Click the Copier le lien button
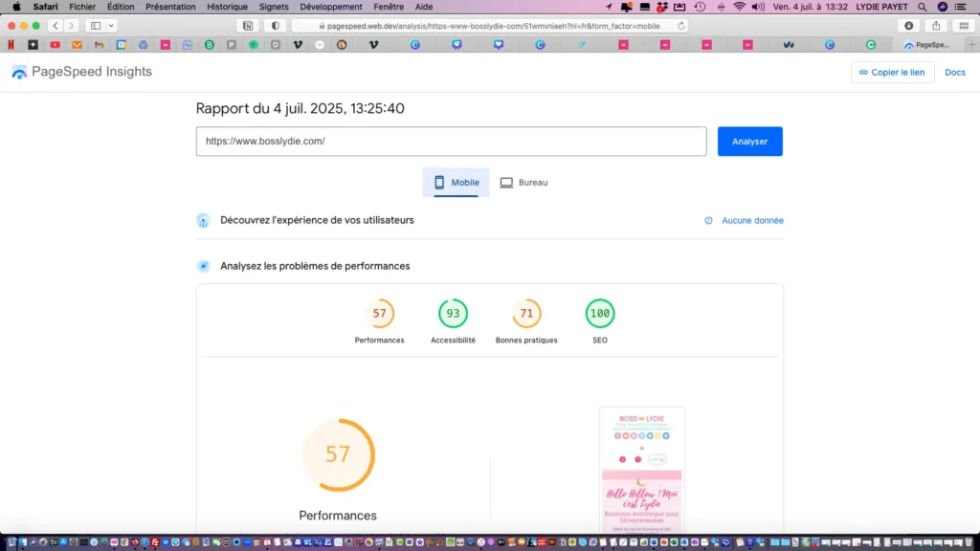The width and height of the screenshot is (980, 551). [x=892, y=73]
